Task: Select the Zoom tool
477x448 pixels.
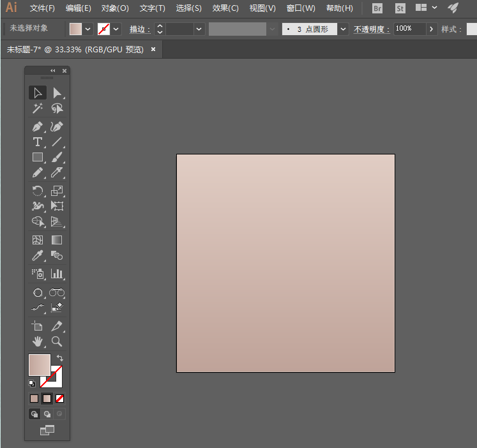Action: click(x=57, y=341)
